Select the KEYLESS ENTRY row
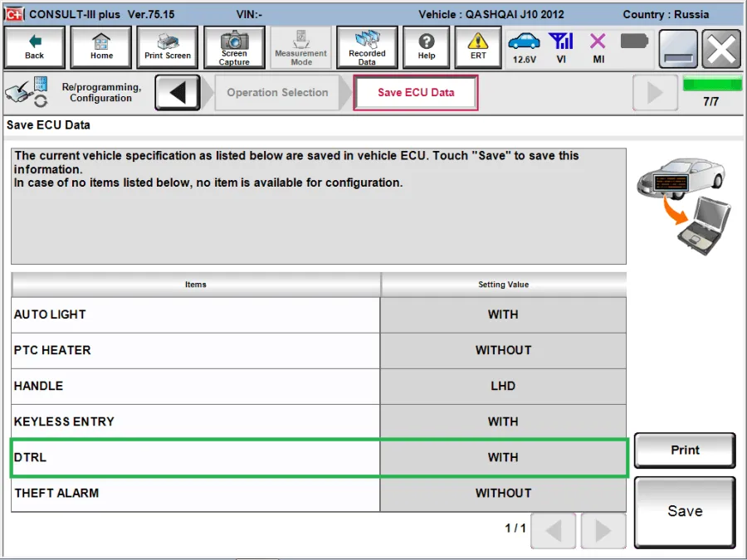This screenshot has height=560, width=747. pyautogui.click(x=319, y=422)
